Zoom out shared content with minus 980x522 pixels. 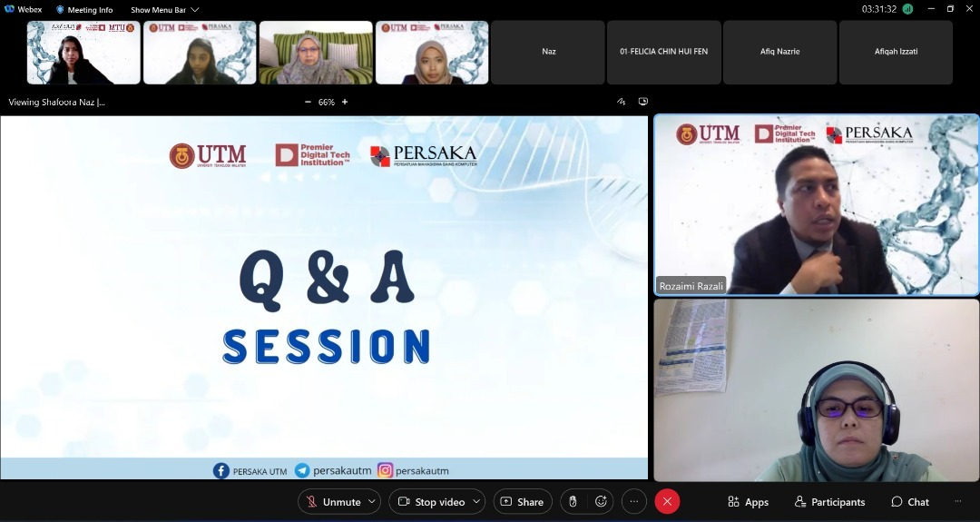pos(308,102)
